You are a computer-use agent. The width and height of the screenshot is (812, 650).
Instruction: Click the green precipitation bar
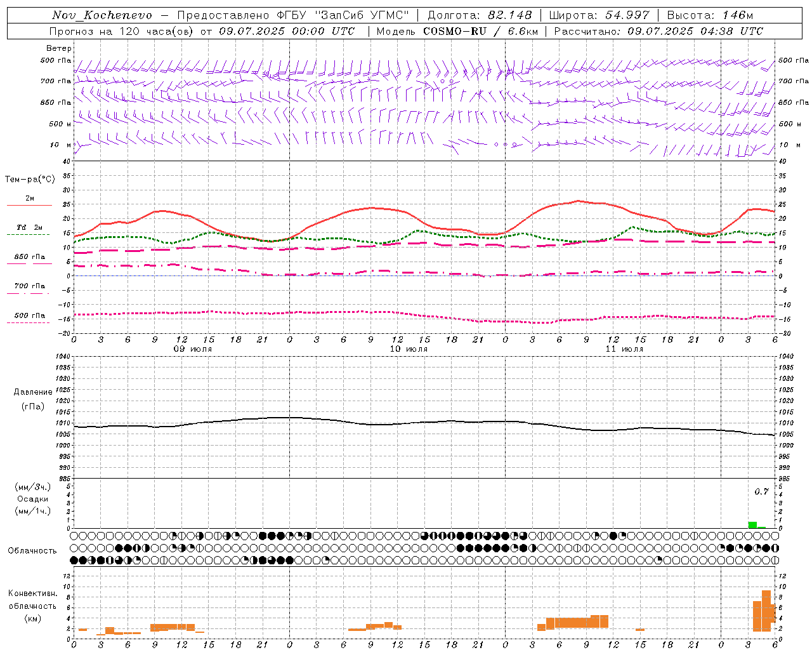(x=752, y=524)
